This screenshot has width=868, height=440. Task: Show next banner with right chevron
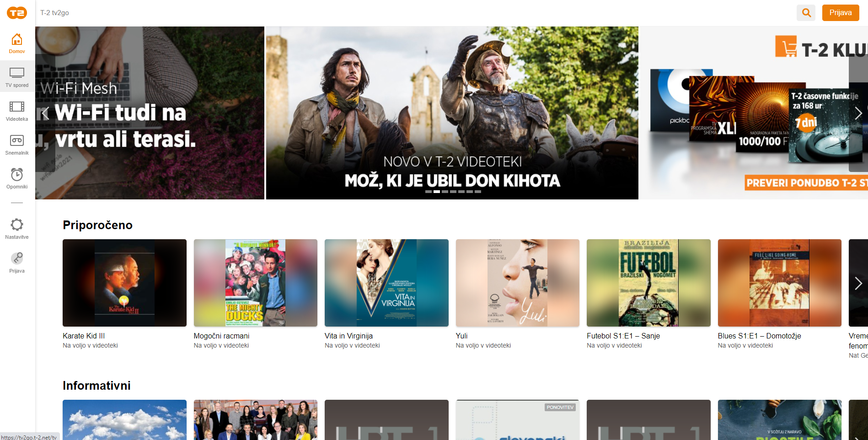pyautogui.click(x=858, y=113)
